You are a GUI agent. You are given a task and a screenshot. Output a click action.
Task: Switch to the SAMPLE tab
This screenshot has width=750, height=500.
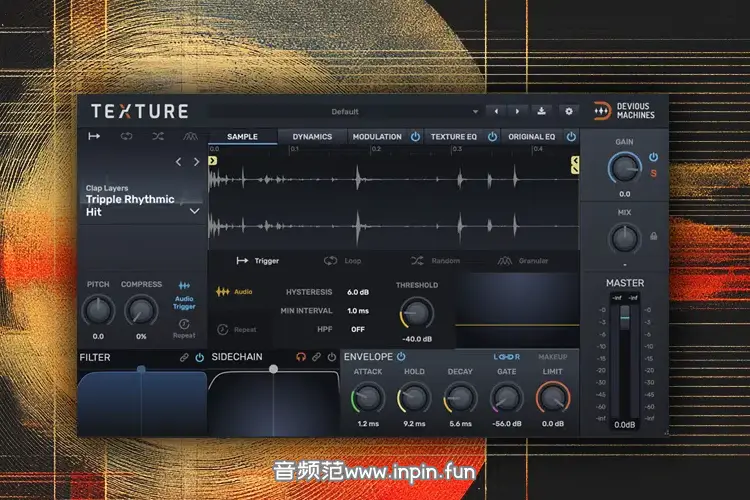(243, 137)
